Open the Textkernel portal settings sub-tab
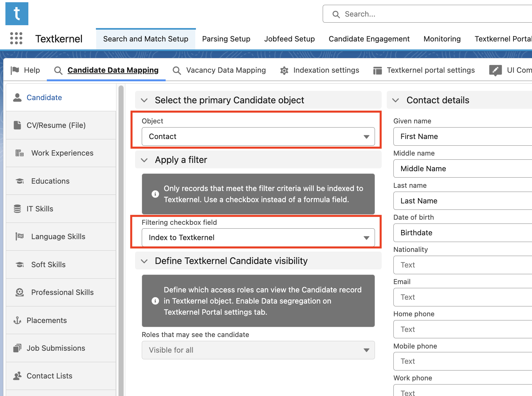 click(424, 70)
